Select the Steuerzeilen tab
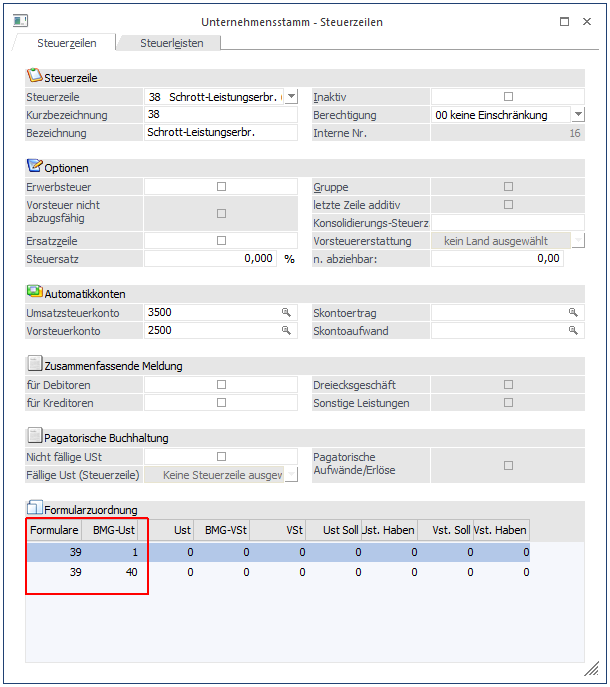 click(66, 43)
